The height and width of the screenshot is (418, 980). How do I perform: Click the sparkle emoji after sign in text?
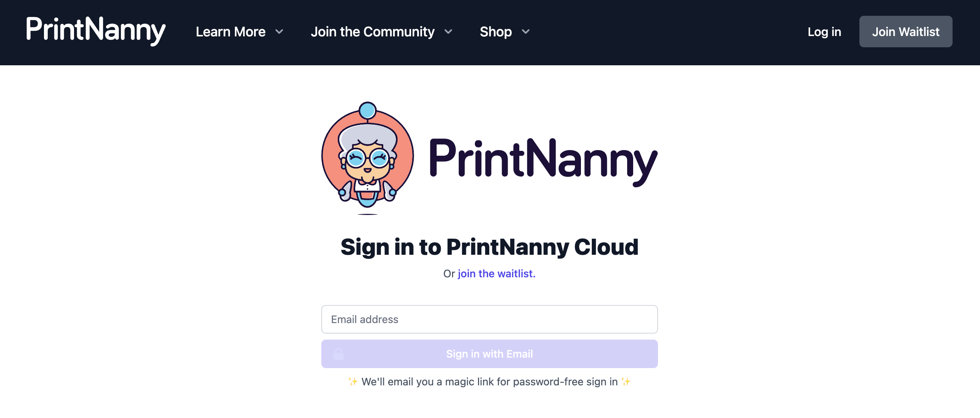tap(626, 382)
